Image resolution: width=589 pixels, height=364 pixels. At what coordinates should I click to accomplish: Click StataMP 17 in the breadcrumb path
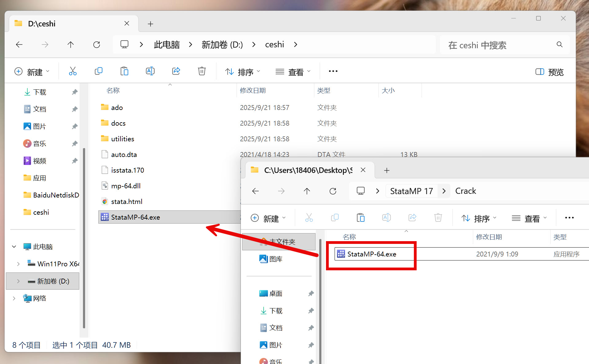click(411, 191)
